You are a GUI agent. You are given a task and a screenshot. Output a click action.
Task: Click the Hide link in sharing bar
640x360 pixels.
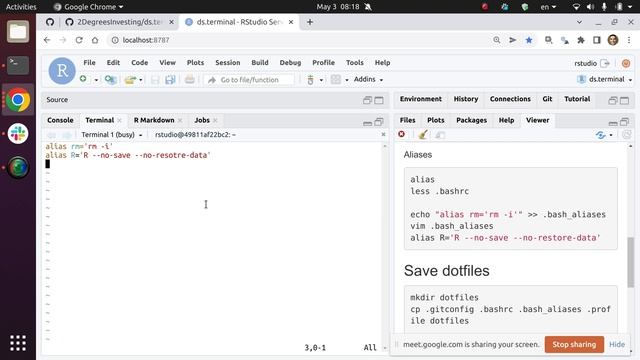[617, 344]
